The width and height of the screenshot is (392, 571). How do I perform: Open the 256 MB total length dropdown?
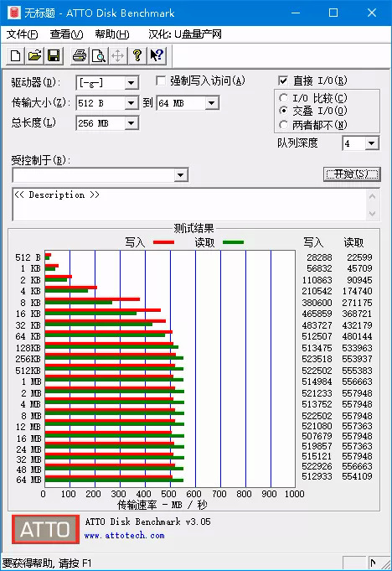click(131, 123)
